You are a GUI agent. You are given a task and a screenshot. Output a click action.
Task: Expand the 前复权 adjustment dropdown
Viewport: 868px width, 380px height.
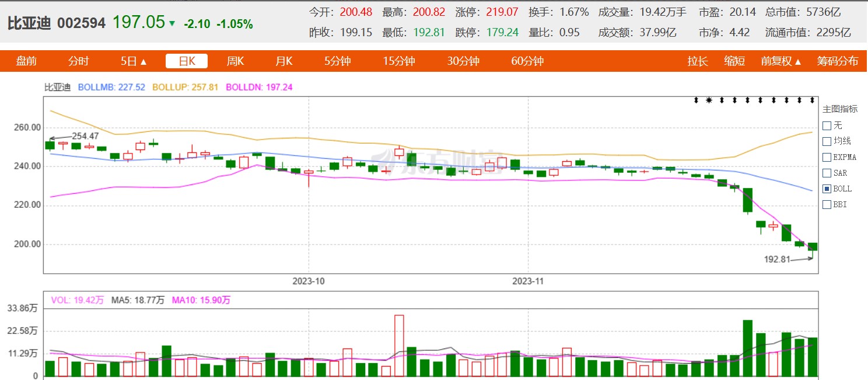(x=781, y=61)
